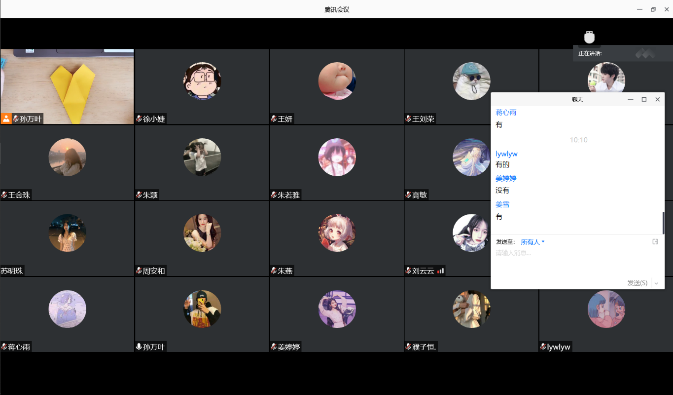Click the 发送(S) send button in the chat

pos(637,283)
